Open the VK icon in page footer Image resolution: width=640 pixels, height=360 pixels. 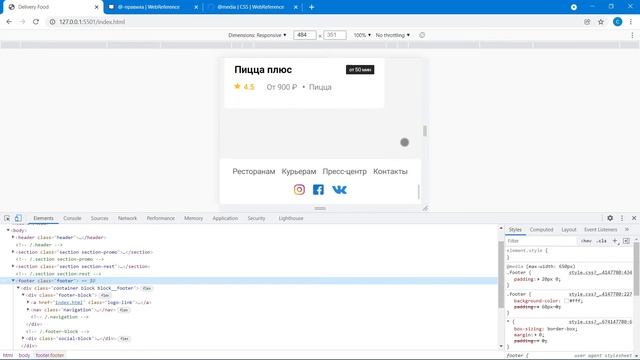click(339, 190)
